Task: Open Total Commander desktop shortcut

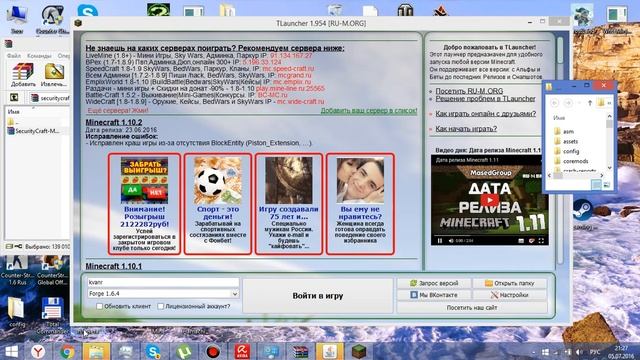Action: pyautogui.click(x=52, y=315)
